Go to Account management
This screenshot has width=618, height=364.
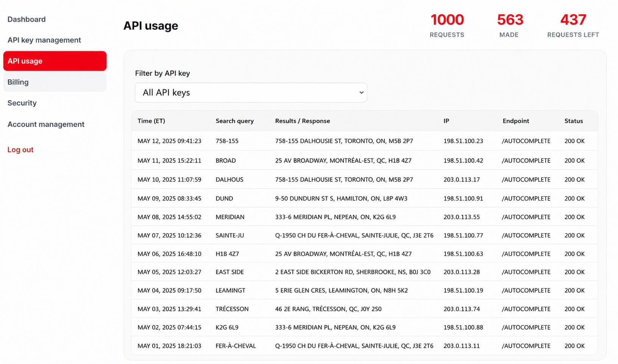coord(46,124)
